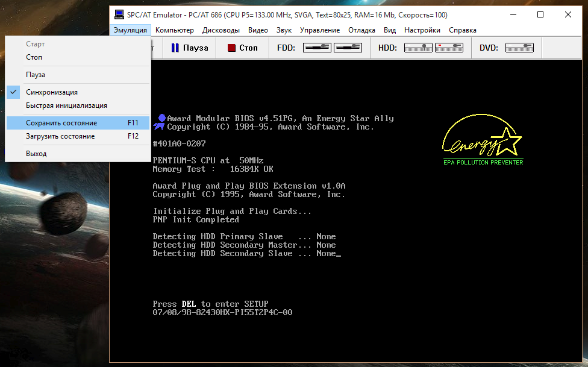Click the '#401A0-0207' BIOS text
Viewport: 588px width, 367px height.
point(180,143)
